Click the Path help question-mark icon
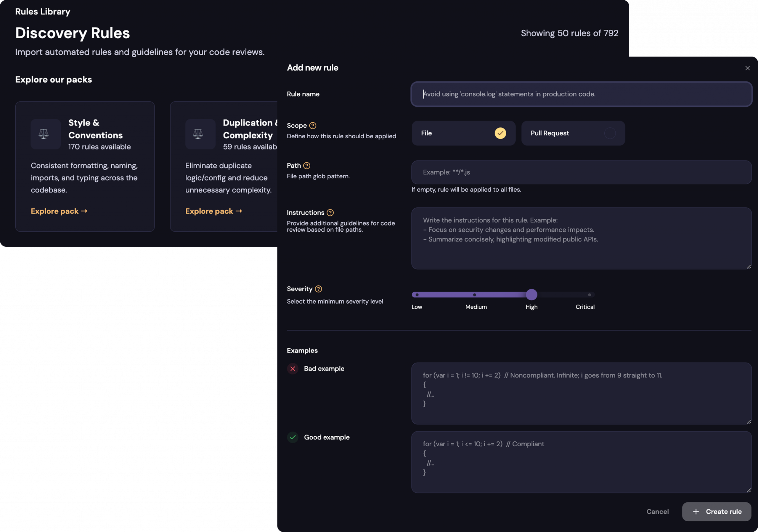758x532 pixels. coord(307,166)
